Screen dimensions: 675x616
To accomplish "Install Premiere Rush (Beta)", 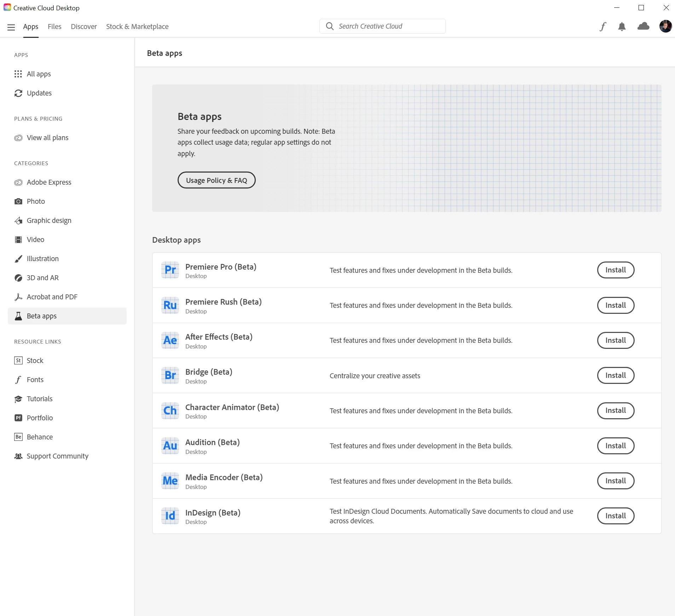I will [616, 305].
